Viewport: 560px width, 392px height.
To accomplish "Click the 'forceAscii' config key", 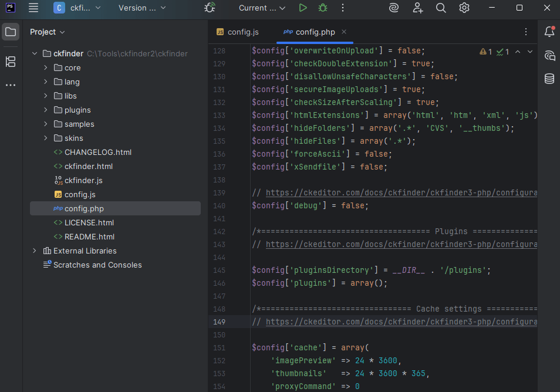I will point(317,154).
